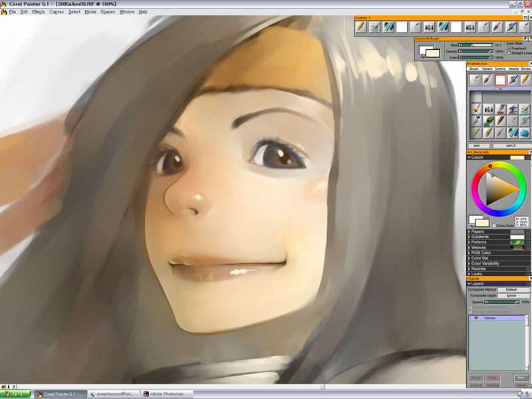This screenshot has height=399, width=532.
Task: Pick the layered blue and red brush icon
Action: click(x=513, y=109)
